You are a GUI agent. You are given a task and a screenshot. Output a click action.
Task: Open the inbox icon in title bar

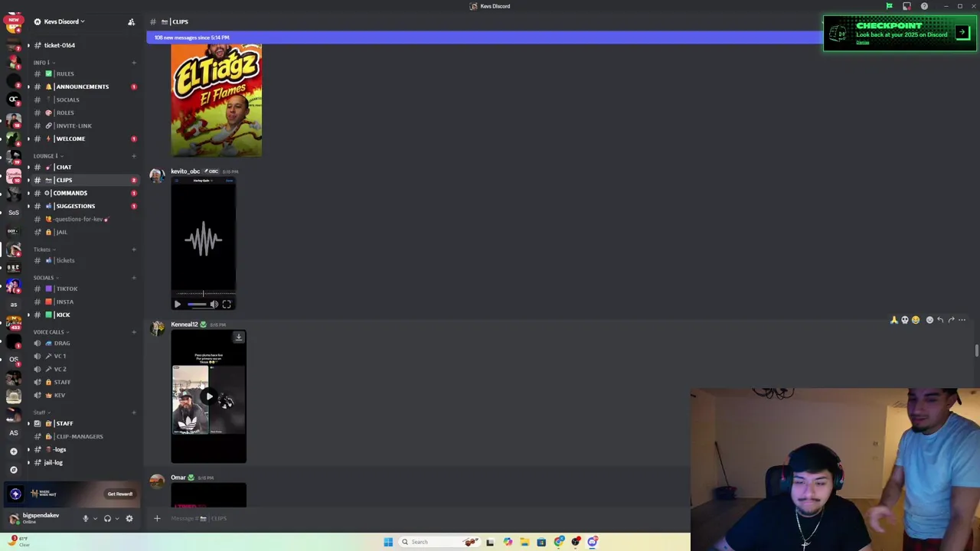(x=906, y=6)
